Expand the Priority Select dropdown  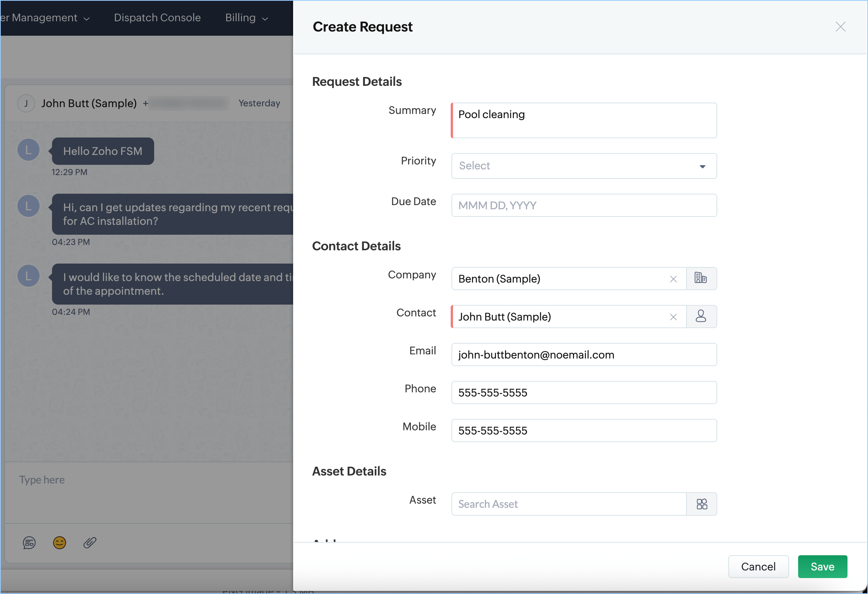pyautogui.click(x=584, y=166)
